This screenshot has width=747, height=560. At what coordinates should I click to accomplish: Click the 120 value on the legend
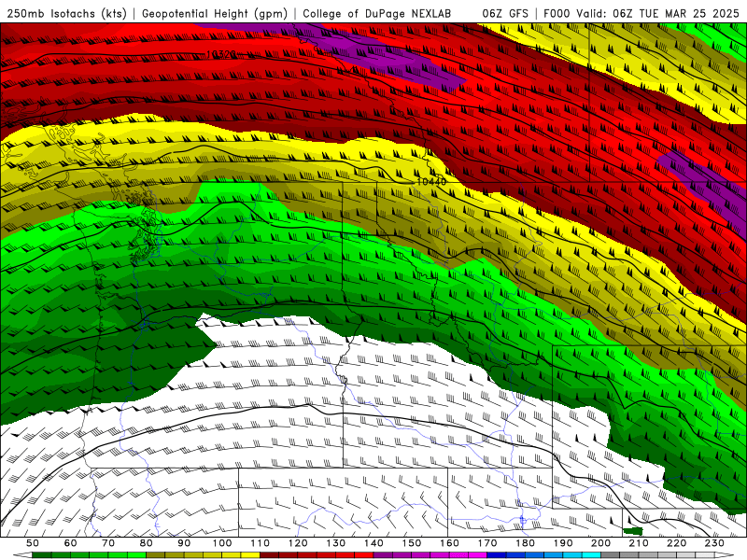298,543
